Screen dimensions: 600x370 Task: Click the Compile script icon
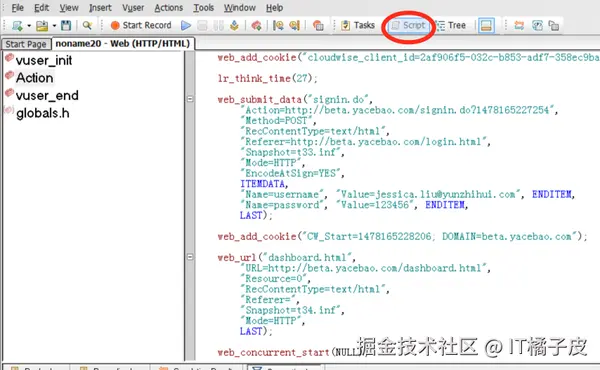234,26
